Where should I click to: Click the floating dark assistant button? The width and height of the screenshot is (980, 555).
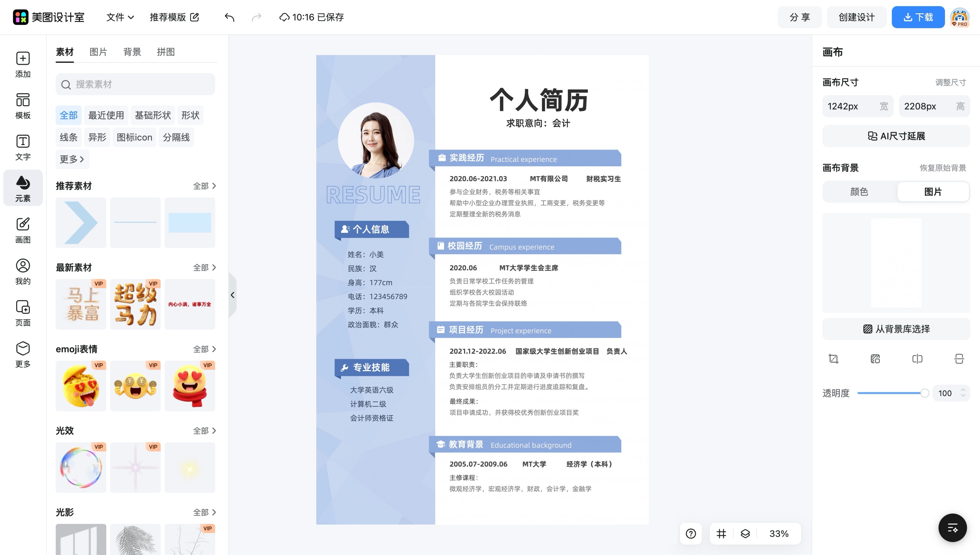pyautogui.click(x=952, y=528)
